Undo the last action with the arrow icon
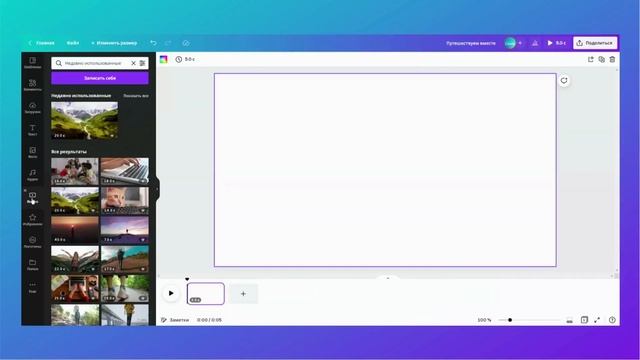The width and height of the screenshot is (640, 360). (153, 43)
